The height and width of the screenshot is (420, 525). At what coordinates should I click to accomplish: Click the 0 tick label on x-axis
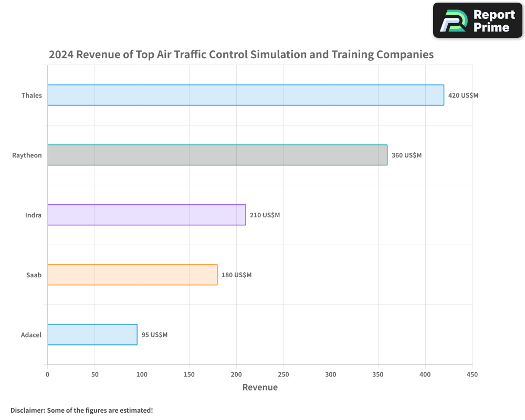(47, 375)
